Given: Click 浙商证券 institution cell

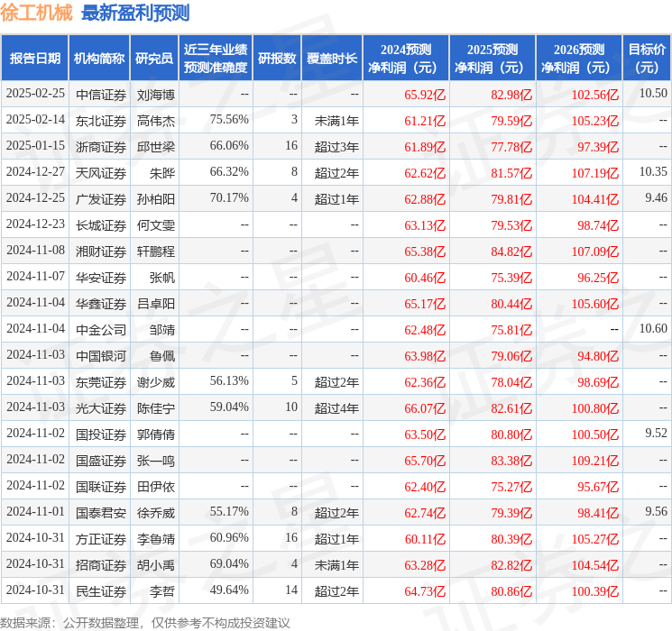Looking at the screenshot, I should pyautogui.click(x=101, y=147).
